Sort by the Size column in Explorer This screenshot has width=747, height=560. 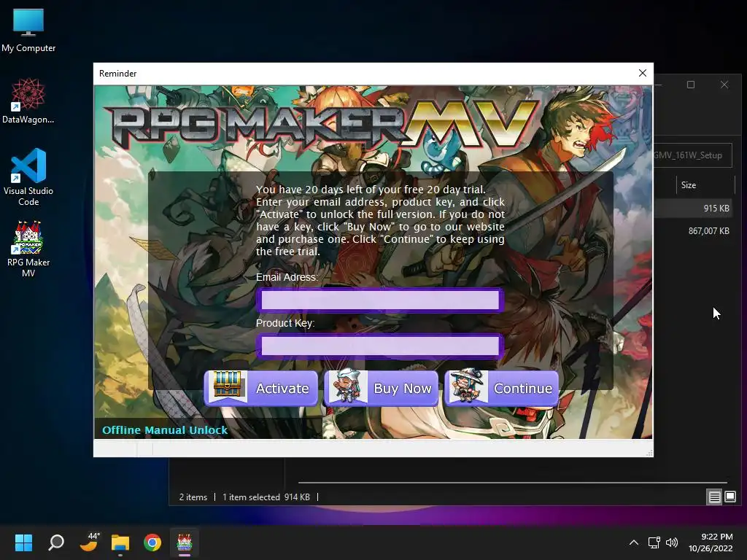click(705, 184)
